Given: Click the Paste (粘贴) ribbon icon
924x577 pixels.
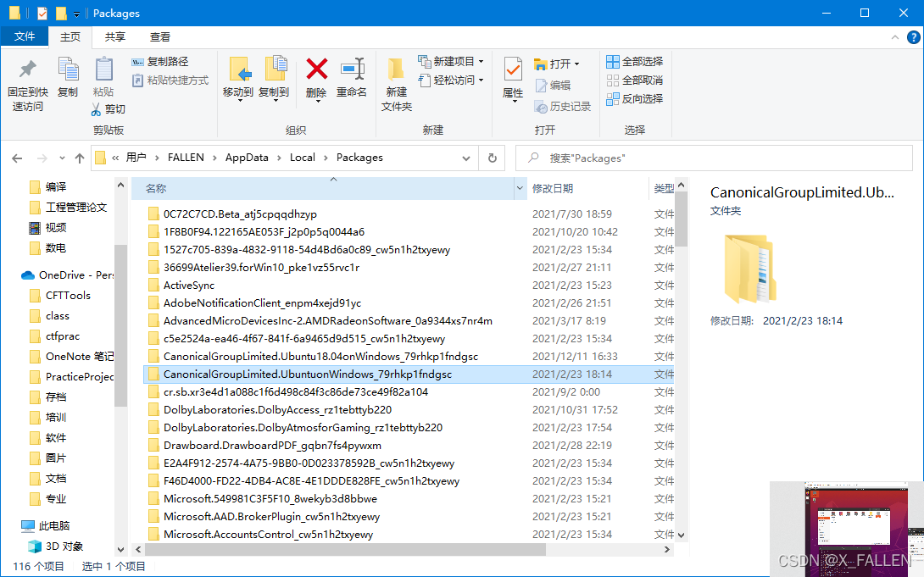Looking at the screenshot, I should coord(103,69).
